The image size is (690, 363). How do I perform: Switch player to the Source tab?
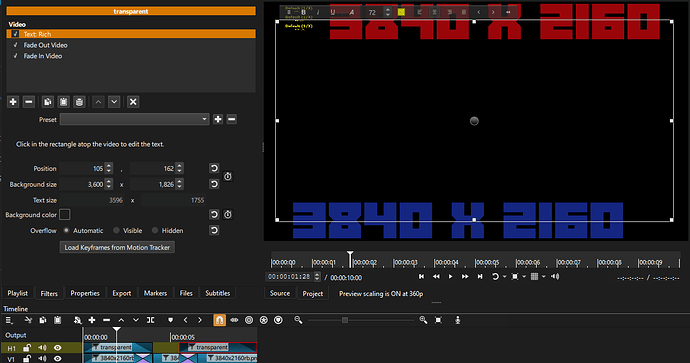[280, 293]
